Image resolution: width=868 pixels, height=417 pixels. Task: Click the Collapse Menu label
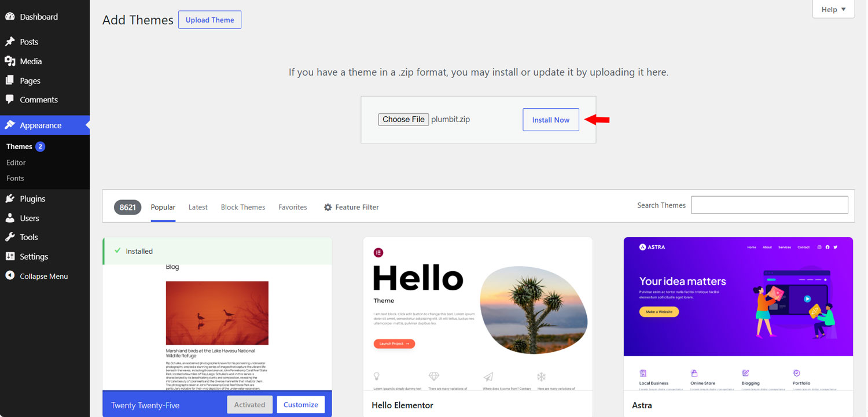pyautogui.click(x=44, y=276)
